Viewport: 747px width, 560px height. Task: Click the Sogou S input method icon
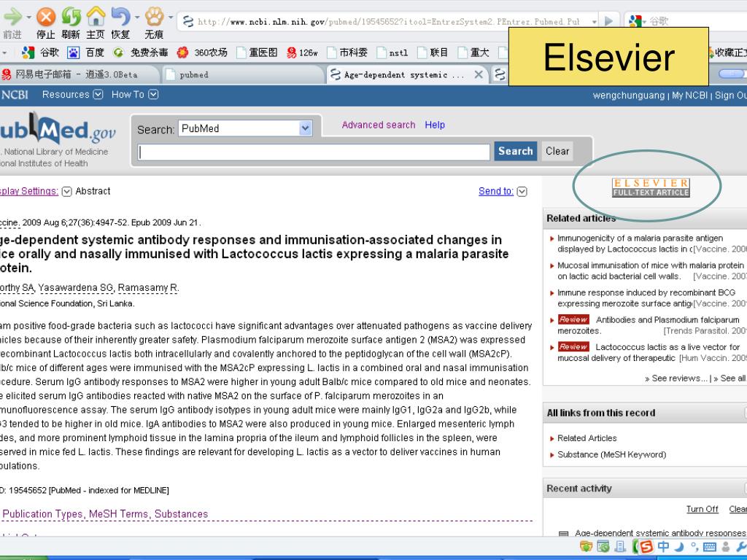coord(646,546)
